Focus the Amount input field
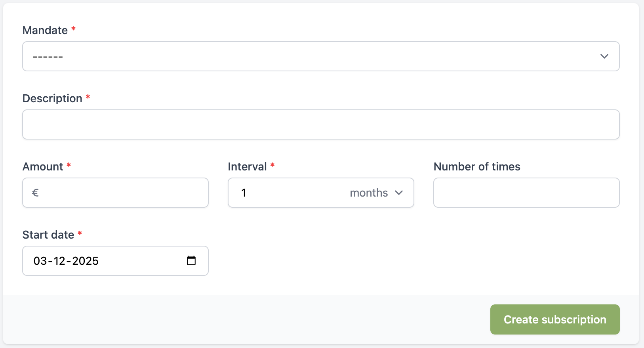This screenshot has height=348, width=644. pyautogui.click(x=115, y=193)
